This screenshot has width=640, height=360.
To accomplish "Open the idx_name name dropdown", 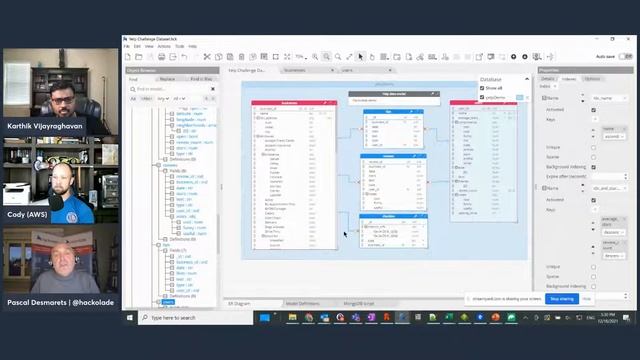I will [x=610, y=98].
